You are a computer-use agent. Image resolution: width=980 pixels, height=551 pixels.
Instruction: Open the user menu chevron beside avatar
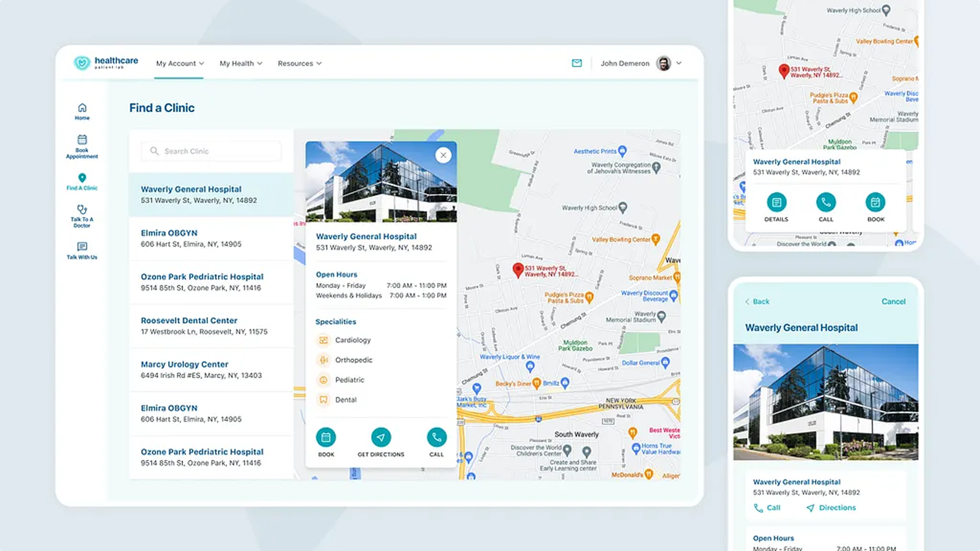[x=679, y=63]
